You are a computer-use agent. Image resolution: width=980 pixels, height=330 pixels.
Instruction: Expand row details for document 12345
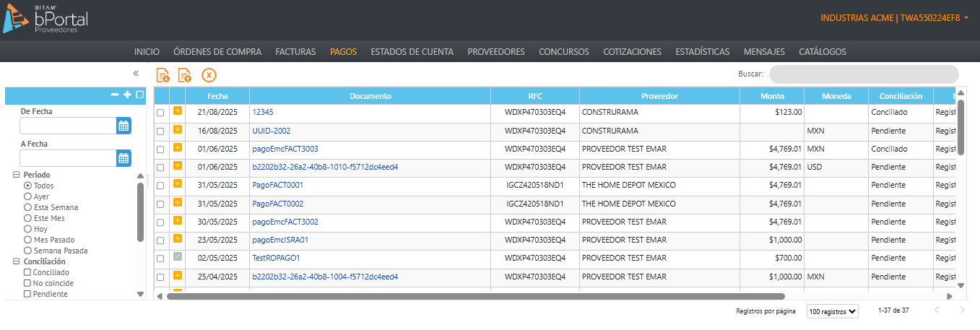point(178,110)
